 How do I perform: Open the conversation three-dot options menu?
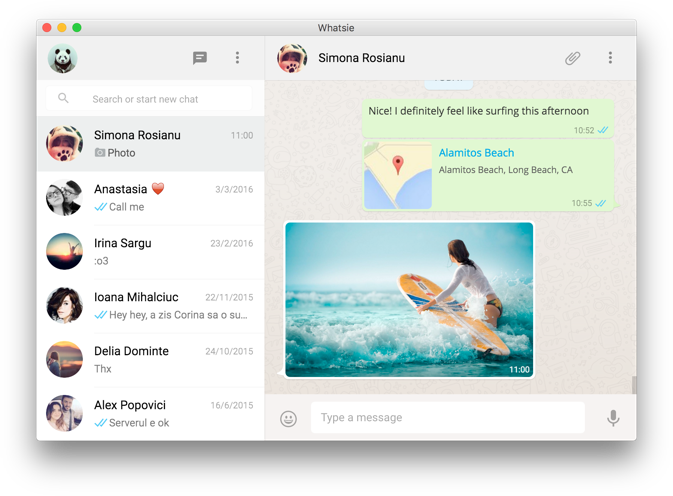pyautogui.click(x=610, y=58)
